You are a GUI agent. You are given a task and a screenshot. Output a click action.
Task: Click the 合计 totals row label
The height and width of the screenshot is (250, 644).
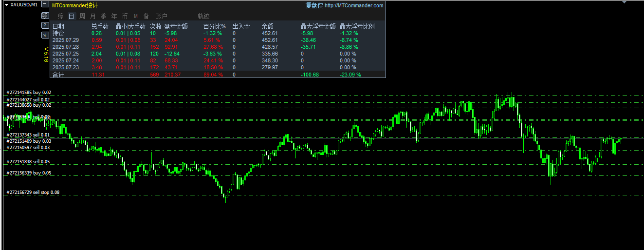click(58, 75)
